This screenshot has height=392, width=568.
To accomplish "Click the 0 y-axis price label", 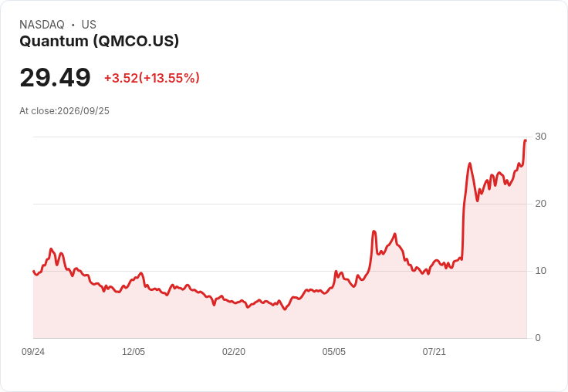I will point(538,338).
